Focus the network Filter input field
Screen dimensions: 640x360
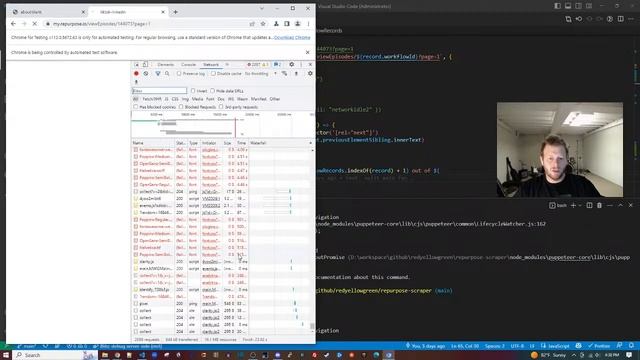pyautogui.click(x=160, y=91)
